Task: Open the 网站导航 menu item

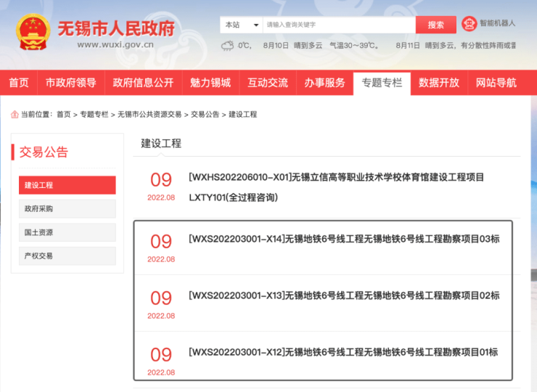Action: point(496,83)
